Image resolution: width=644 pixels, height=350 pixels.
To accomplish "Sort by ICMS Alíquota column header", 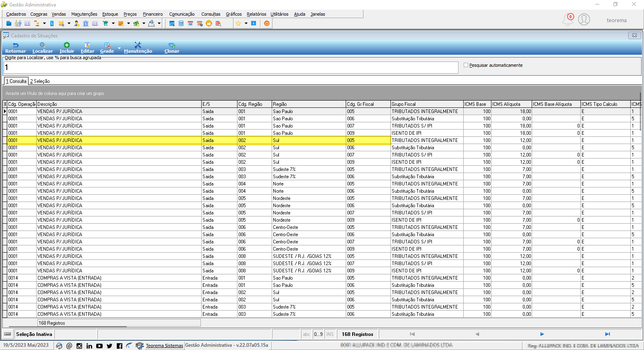I will click(x=511, y=104).
